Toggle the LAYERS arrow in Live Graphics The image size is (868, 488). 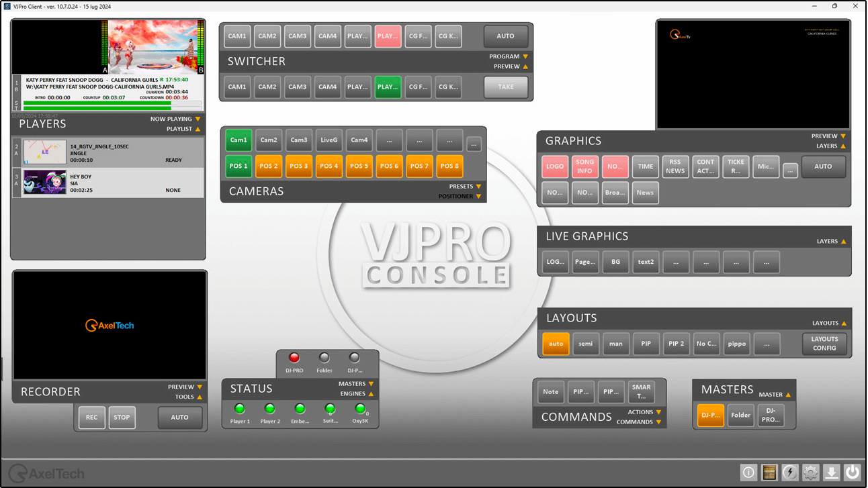pyautogui.click(x=843, y=241)
